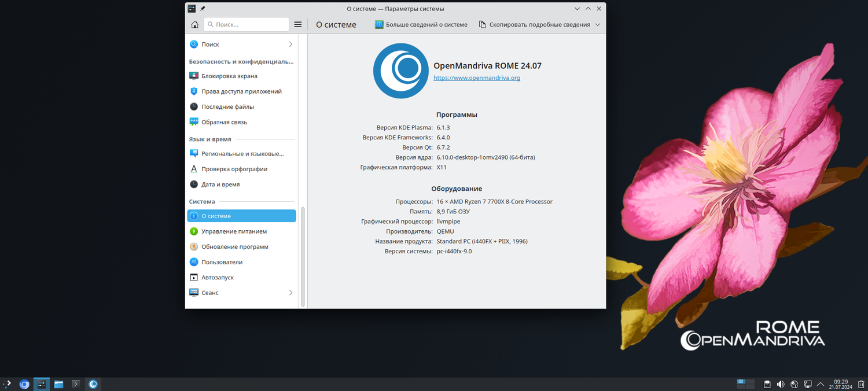Screen dimensions: 868x391
Task: Click Скопировать подробные сведения button
Action: 534,25
